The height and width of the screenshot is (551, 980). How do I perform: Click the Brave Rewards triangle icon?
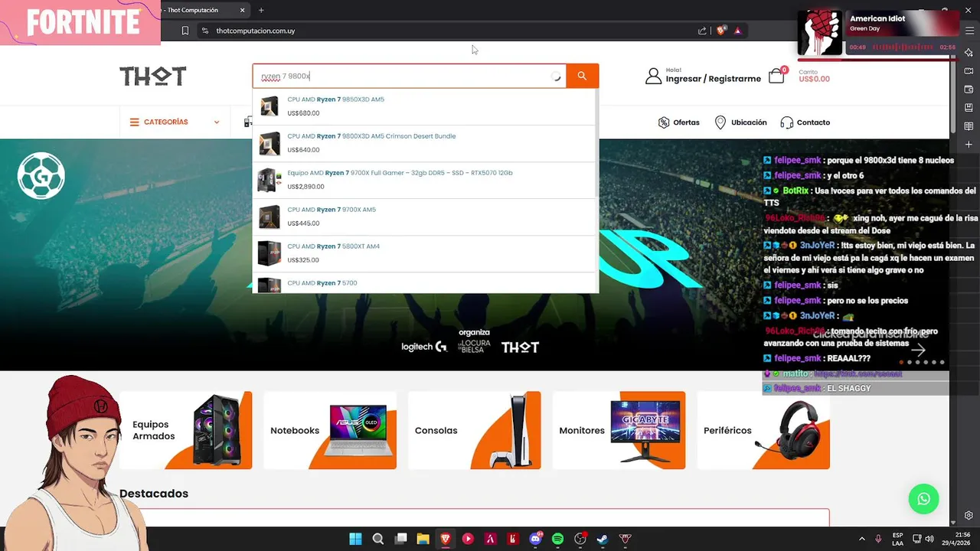[x=738, y=31]
